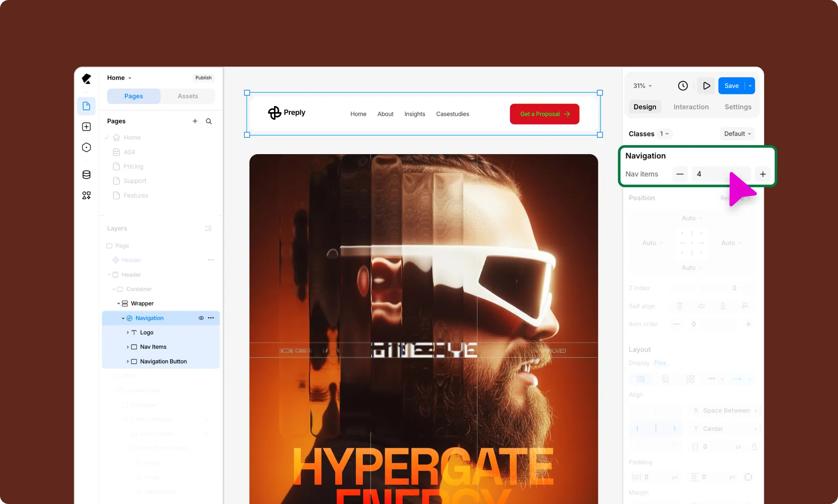The image size is (838, 504).
Task: Click the Save button
Action: pyautogui.click(x=732, y=86)
